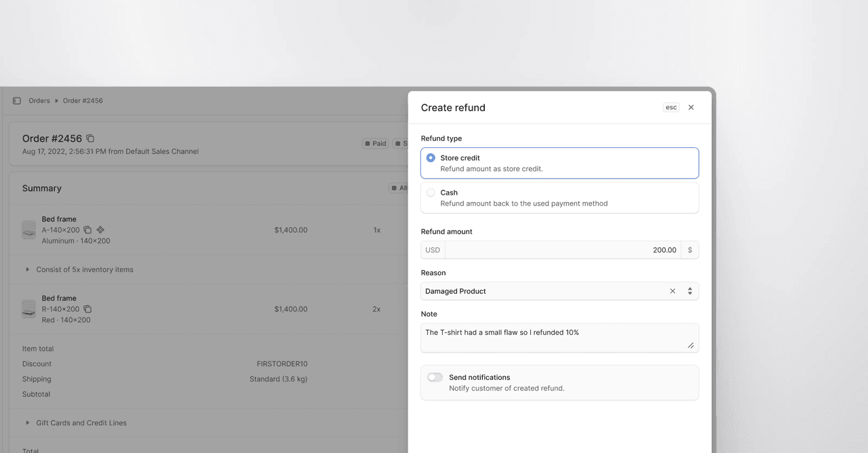868x453 pixels.
Task: Go to Orders in the breadcrumb
Action: [x=39, y=100]
